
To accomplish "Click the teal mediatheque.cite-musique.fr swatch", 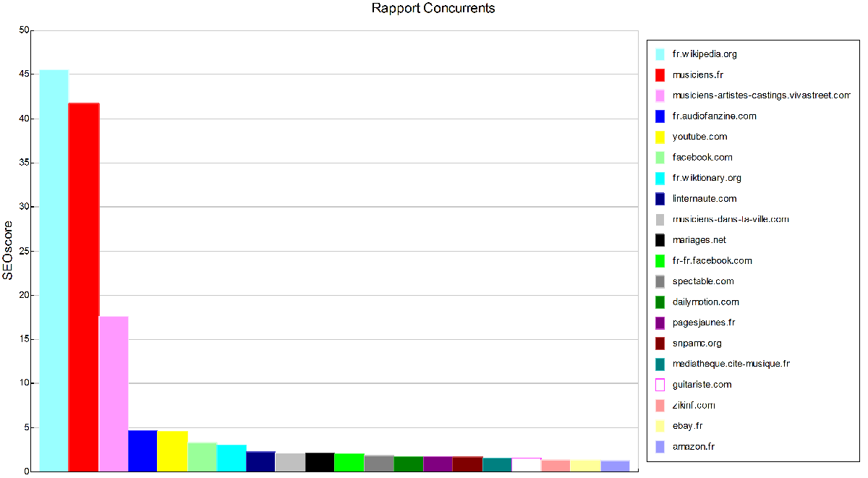I will tap(660, 364).
